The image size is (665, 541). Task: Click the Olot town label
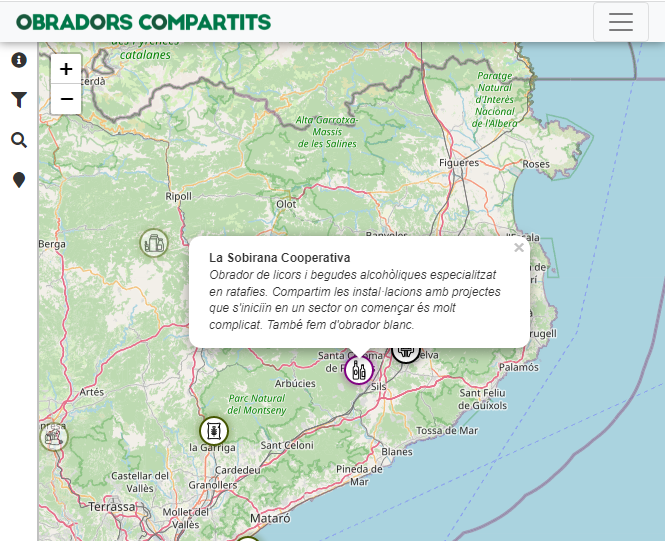(286, 204)
